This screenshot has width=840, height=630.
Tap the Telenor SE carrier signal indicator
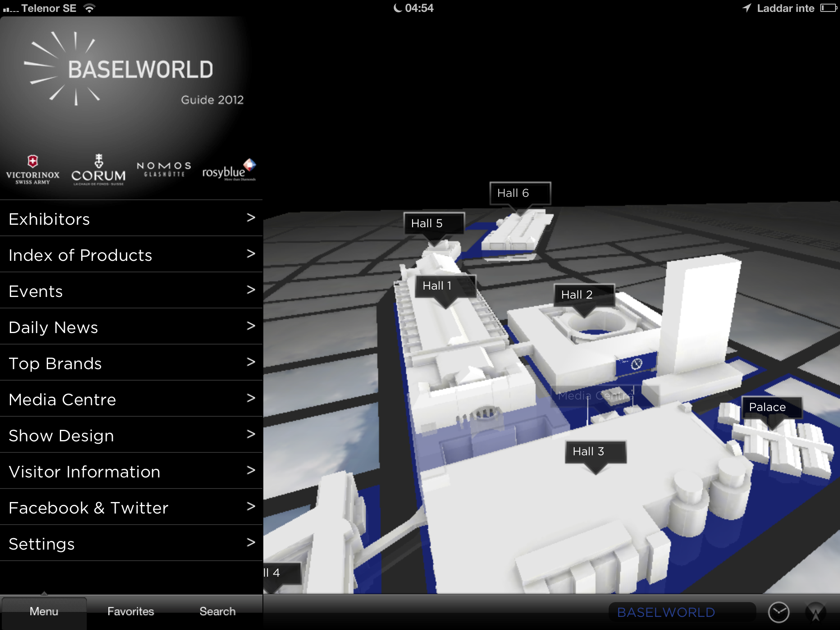(x=39, y=8)
